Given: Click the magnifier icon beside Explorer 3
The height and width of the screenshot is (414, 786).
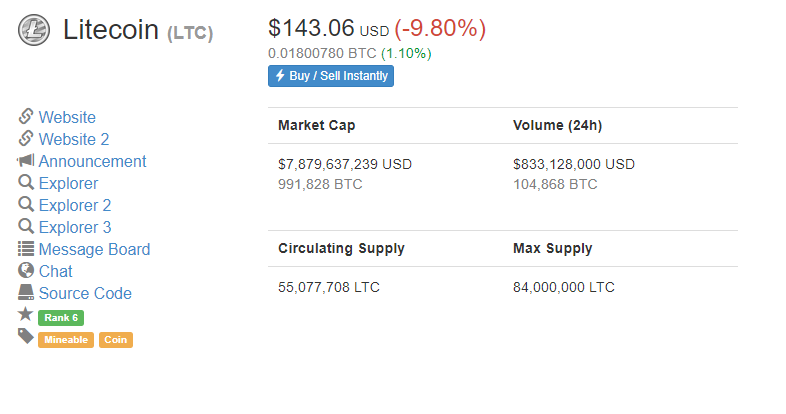Looking at the screenshot, I should (x=26, y=227).
